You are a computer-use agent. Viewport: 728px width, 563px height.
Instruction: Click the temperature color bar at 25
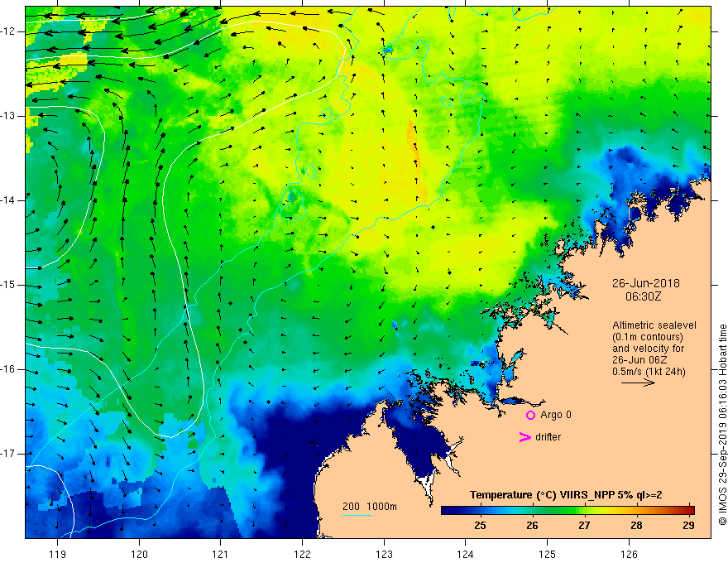pos(480,510)
